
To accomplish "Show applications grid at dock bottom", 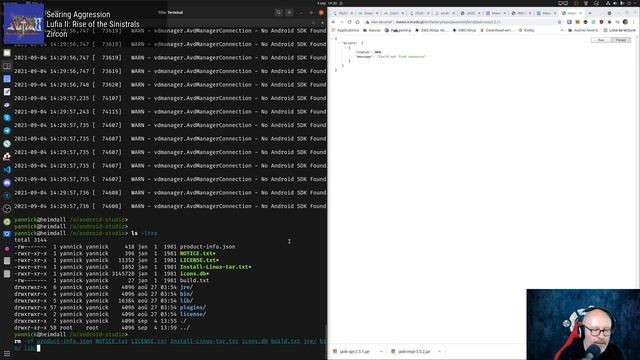I will tap(7, 353).
